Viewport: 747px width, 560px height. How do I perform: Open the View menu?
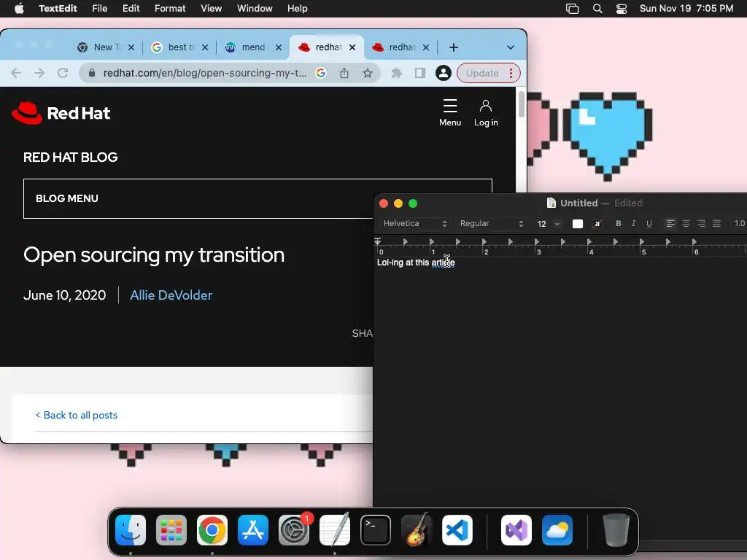coord(211,9)
